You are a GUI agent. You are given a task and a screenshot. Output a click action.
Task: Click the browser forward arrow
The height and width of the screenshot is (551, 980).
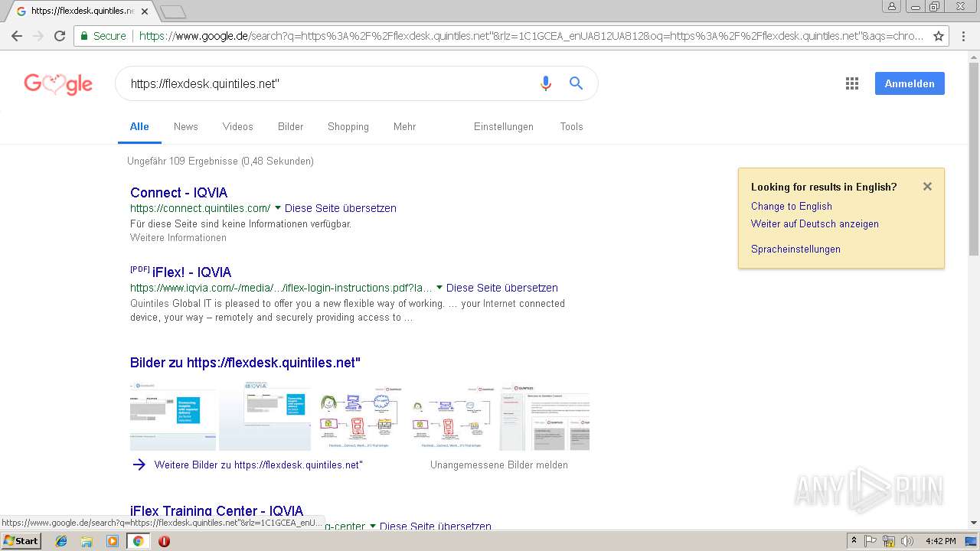point(38,36)
